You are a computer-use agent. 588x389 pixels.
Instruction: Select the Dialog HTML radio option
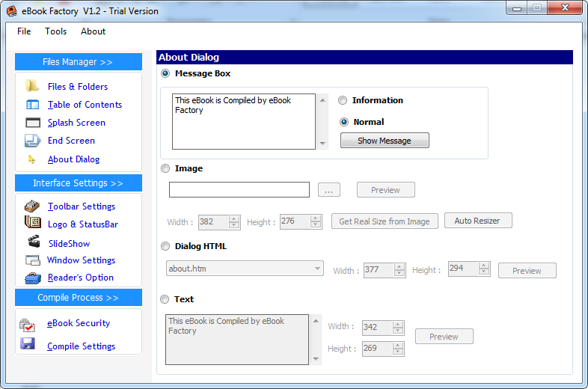[165, 246]
